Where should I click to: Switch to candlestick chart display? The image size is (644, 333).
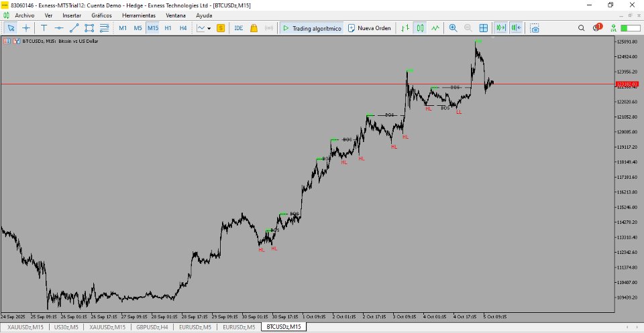(420, 28)
